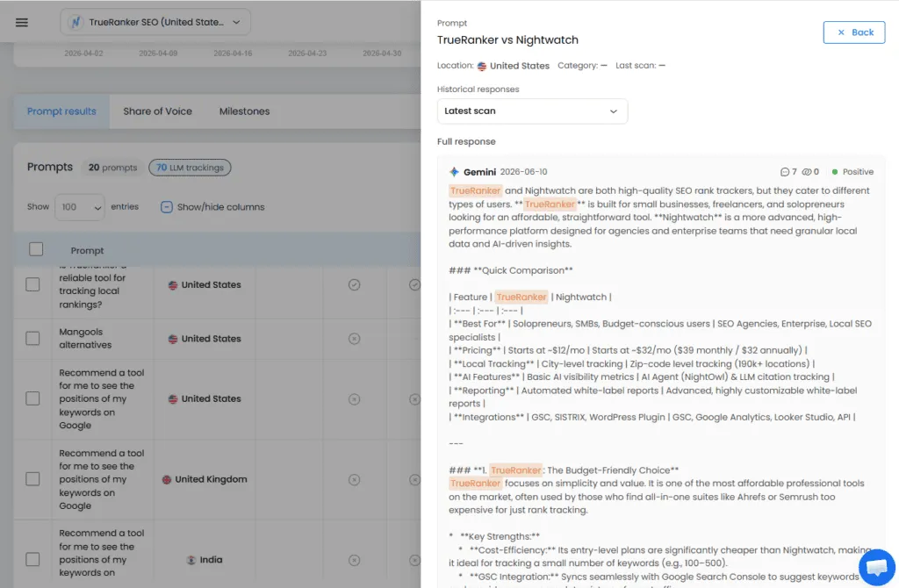Click the TrueRanker vs Nightwatch title
Viewport: 899px width, 588px height.
point(507,40)
